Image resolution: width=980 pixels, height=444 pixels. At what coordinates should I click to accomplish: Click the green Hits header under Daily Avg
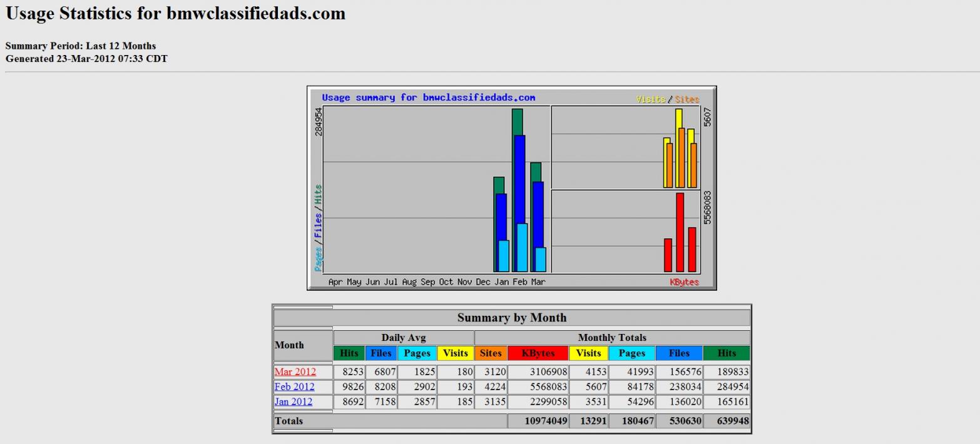click(x=349, y=353)
